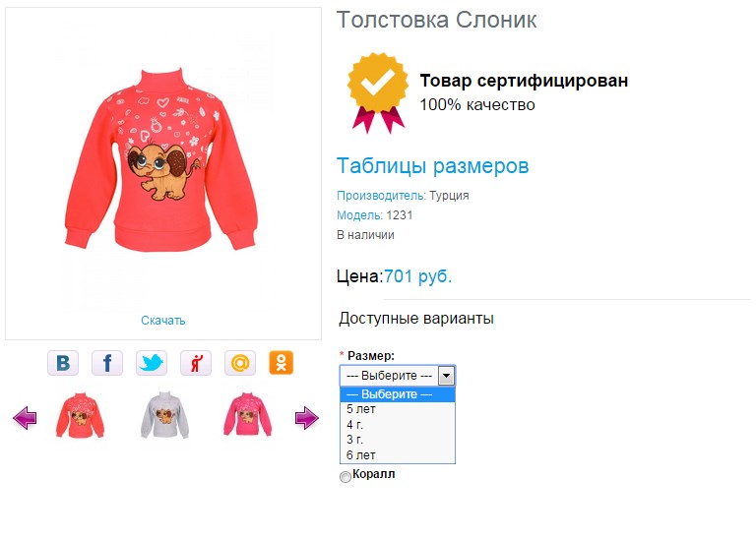Click the Twitter bird share icon
The width and height of the screenshot is (756, 539).
(x=152, y=363)
